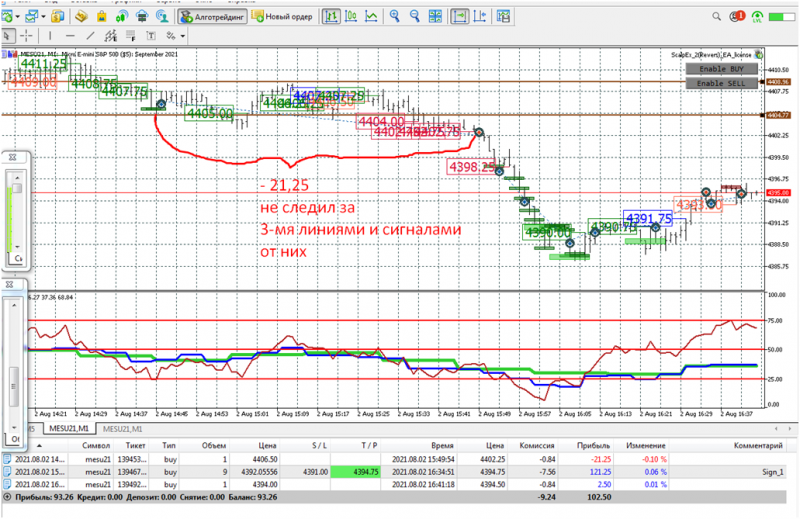Open the icon with a person and radio waves
Viewport: 800px width, 519px height.
[162, 17]
